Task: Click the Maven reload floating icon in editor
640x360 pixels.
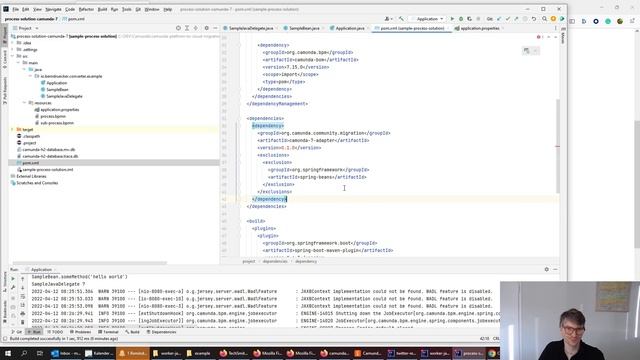Action: 527,51
